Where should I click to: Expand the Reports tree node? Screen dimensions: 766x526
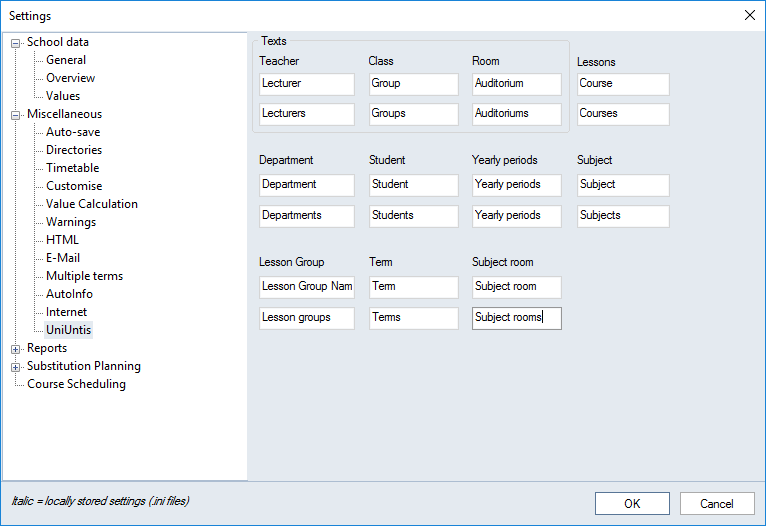tap(16, 349)
